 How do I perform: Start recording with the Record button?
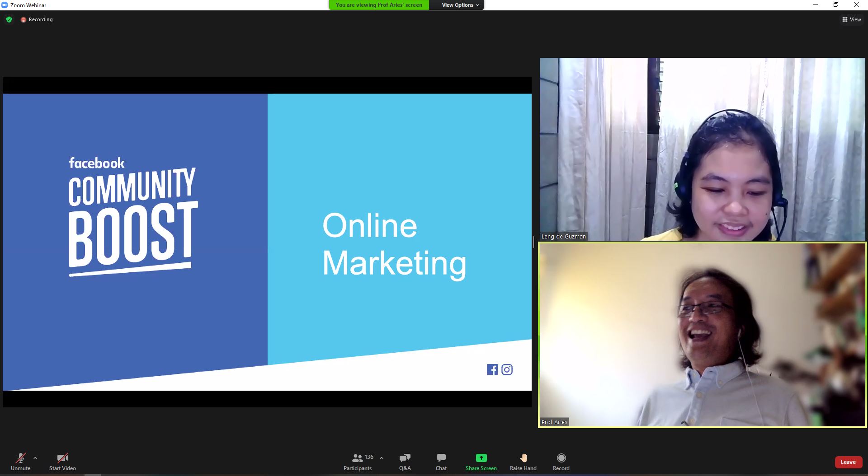561,462
